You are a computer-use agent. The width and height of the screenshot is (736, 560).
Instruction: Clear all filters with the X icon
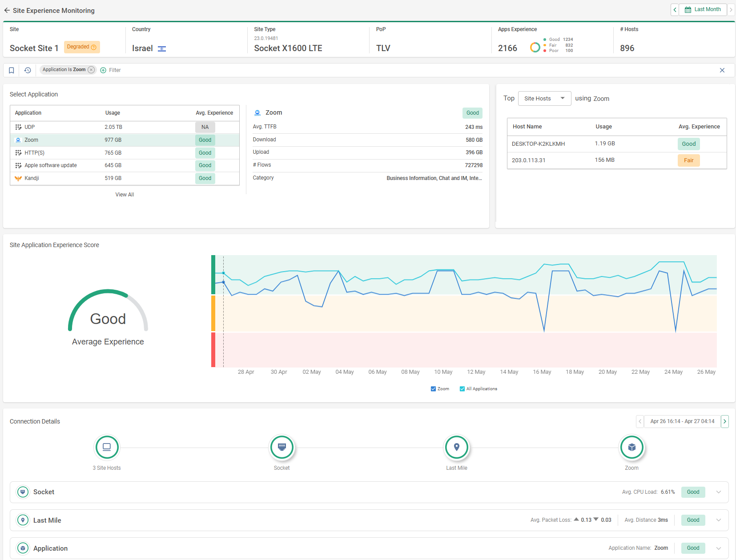(722, 70)
